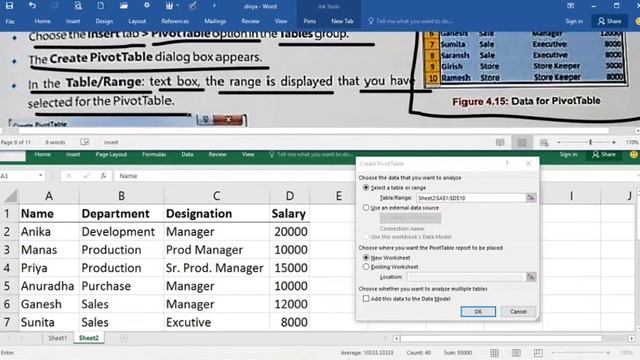Click the new sheet plus icon next to Sheet2
The image size is (640, 360).
point(124,338)
